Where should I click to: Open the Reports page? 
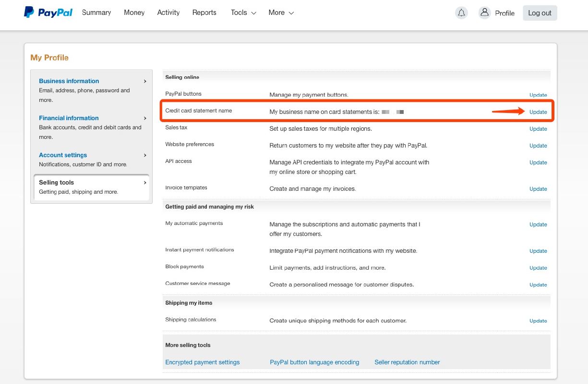click(204, 12)
